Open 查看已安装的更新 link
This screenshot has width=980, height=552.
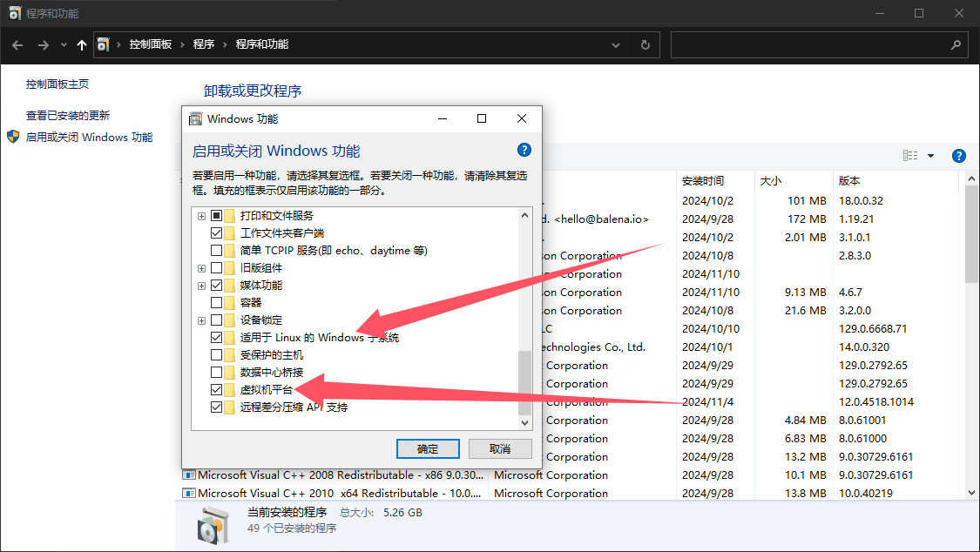click(x=68, y=115)
